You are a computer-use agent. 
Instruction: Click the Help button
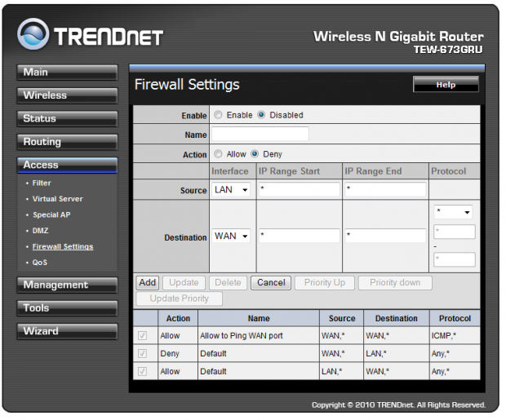tap(446, 85)
